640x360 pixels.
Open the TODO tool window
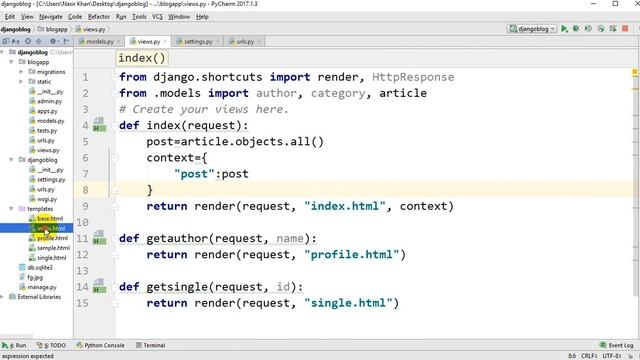(x=51, y=345)
